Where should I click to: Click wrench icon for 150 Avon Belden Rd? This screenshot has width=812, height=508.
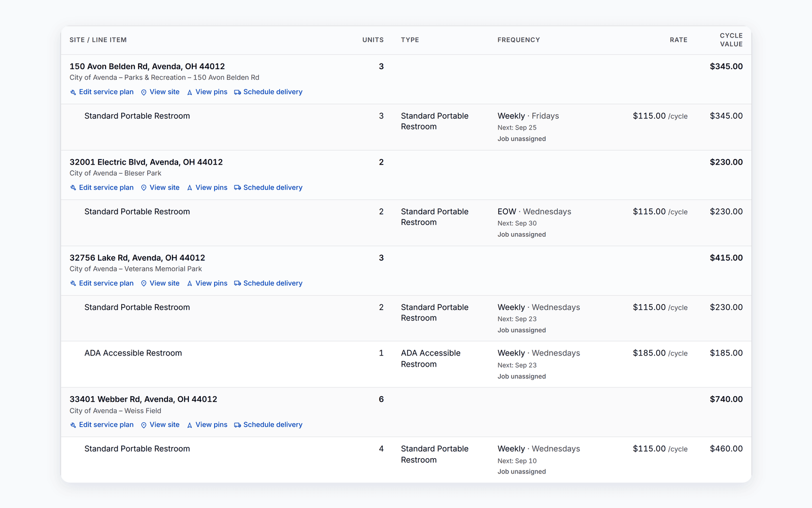73,92
